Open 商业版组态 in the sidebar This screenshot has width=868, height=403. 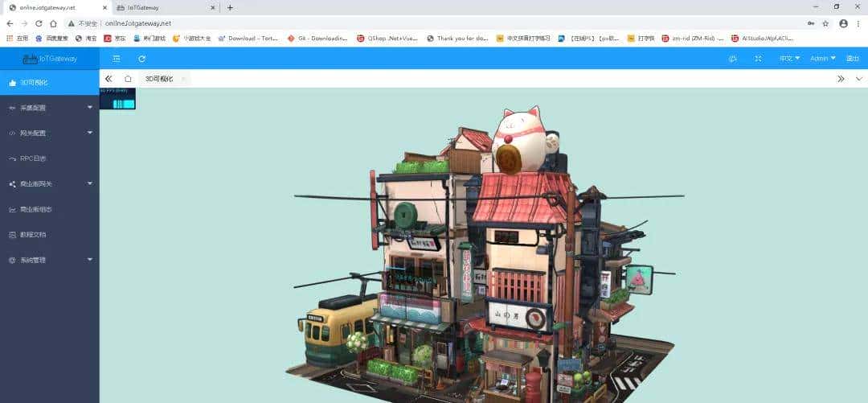(x=50, y=209)
